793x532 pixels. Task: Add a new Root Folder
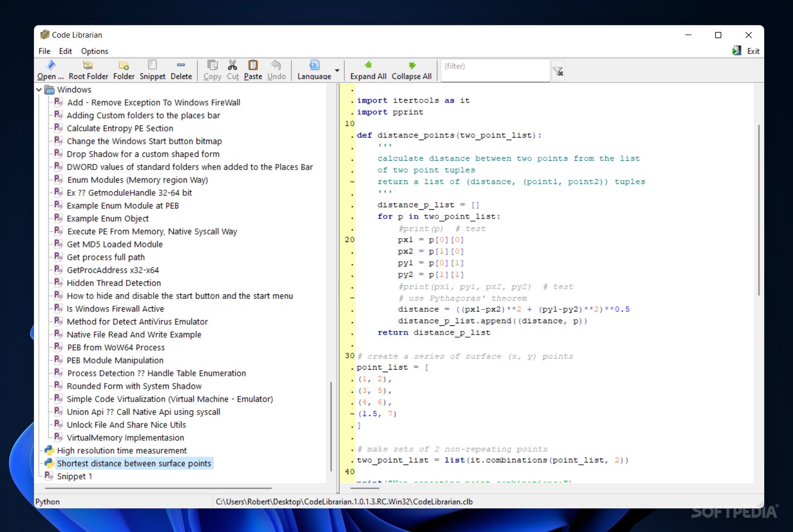point(88,71)
